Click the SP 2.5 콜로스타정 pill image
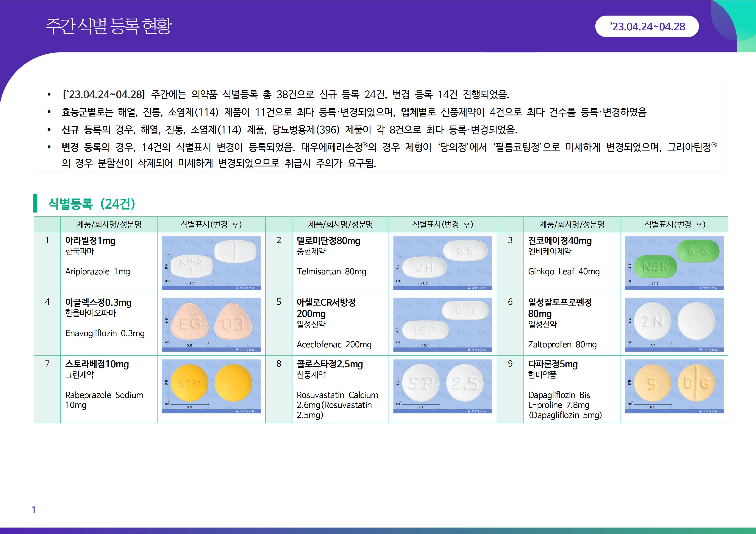Viewport: 756px width, 534px height. point(442,386)
